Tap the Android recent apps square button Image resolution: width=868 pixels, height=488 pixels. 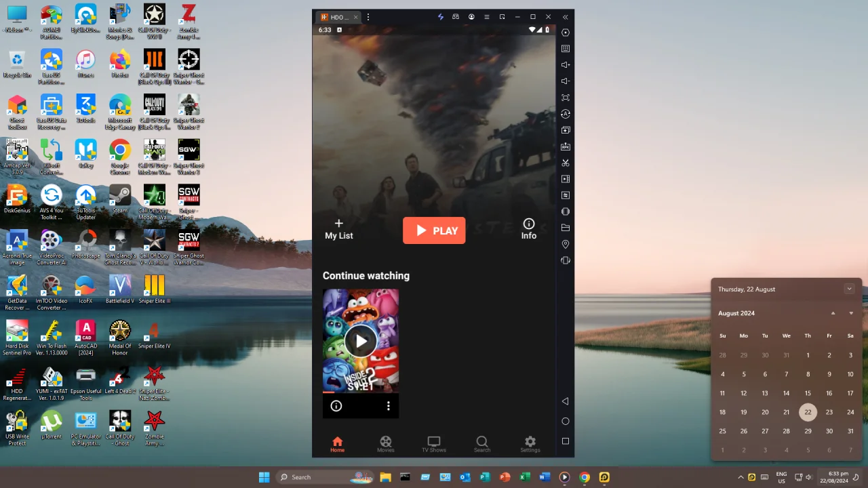(566, 441)
